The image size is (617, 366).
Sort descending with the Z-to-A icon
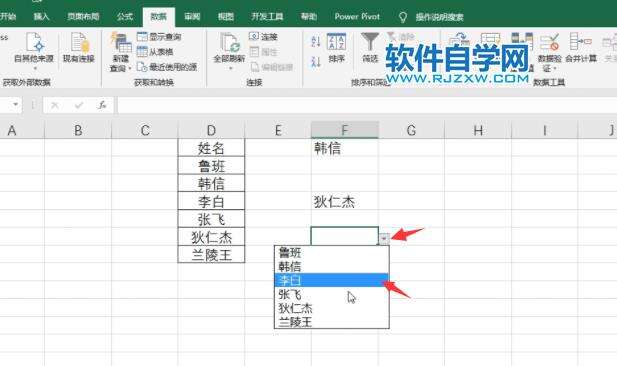(x=316, y=62)
